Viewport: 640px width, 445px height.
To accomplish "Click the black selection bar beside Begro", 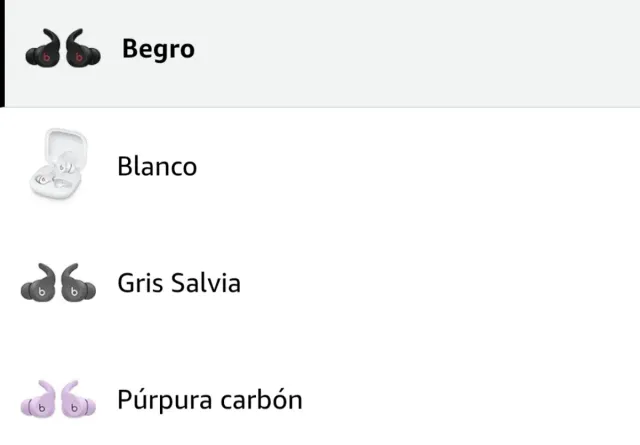I will click(2, 52).
